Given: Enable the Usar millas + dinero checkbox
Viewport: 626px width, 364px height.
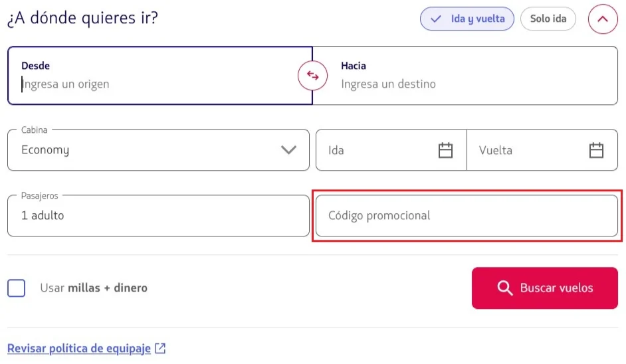Looking at the screenshot, I should 17,288.
